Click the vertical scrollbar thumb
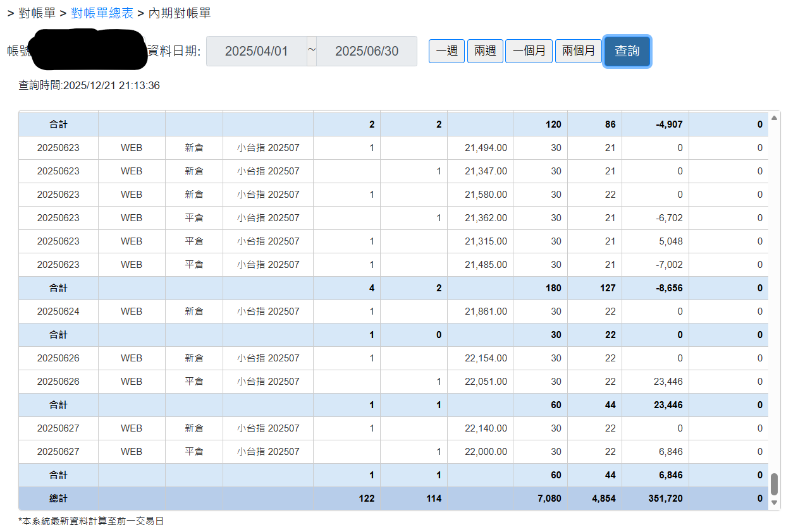Viewport: 798px width, 532px height. tap(775, 484)
